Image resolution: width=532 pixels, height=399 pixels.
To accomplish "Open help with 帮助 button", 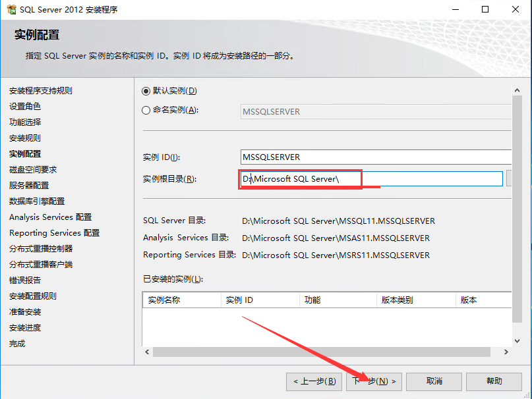I will click(x=494, y=381).
